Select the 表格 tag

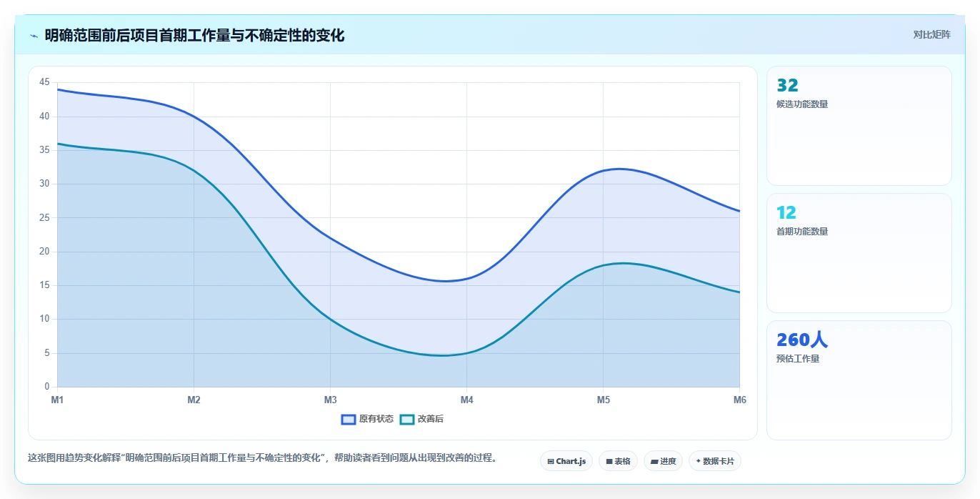(618, 461)
